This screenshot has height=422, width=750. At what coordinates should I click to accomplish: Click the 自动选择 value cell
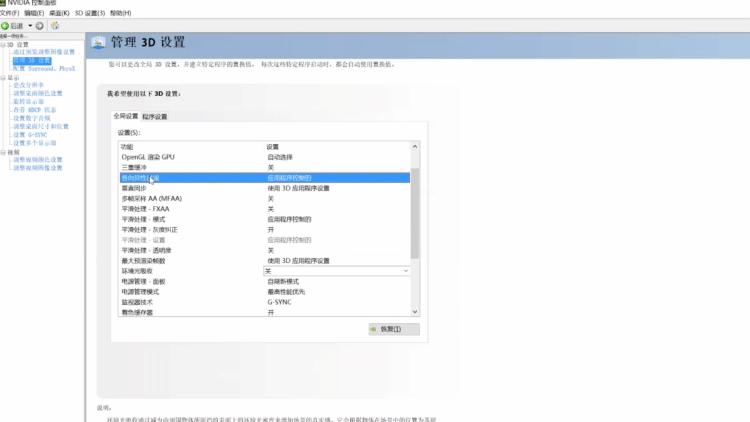280,157
